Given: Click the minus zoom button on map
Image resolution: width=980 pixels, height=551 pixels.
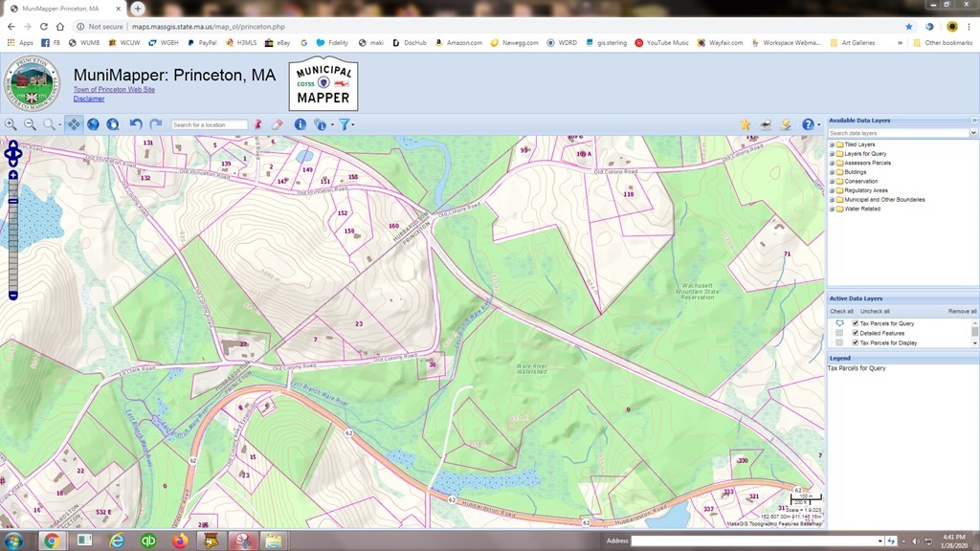Looking at the screenshot, I should coord(13,296).
